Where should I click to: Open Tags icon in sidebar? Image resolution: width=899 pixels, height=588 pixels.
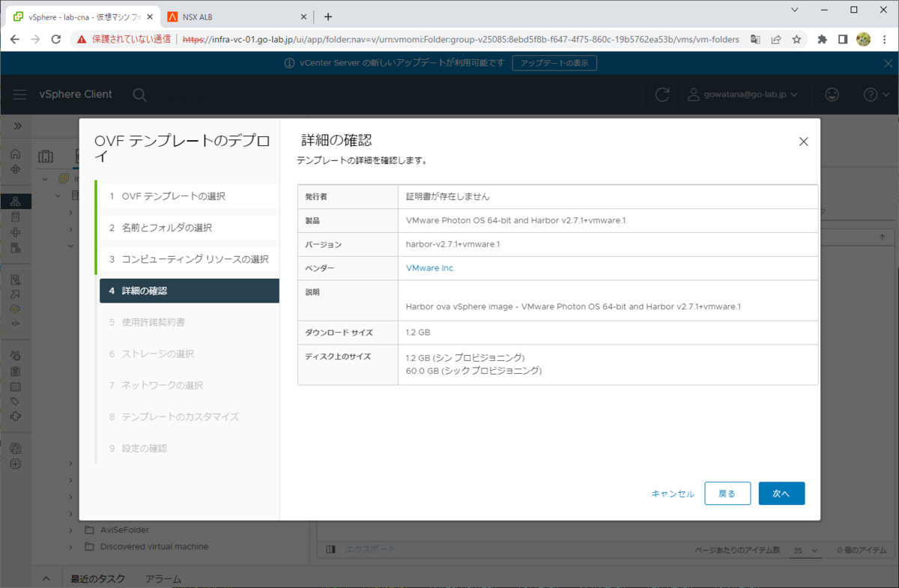click(x=16, y=401)
